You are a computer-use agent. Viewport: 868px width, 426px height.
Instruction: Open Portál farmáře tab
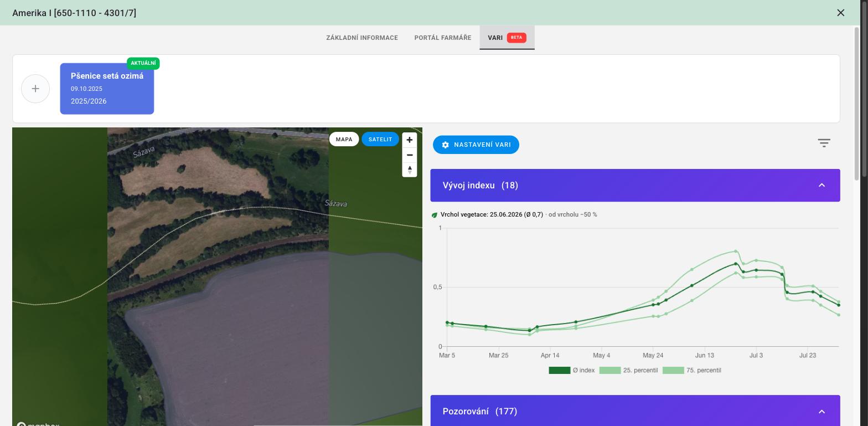(443, 38)
